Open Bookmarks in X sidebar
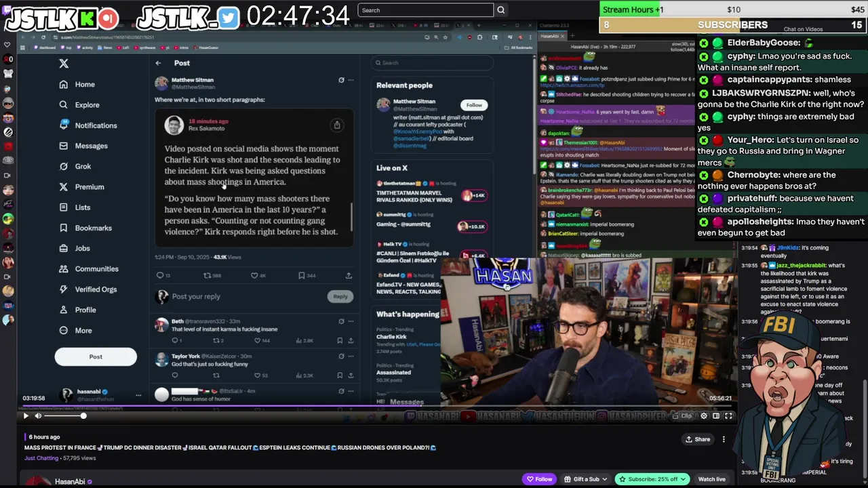Image resolution: width=868 pixels, height=488 pixels. (85, 228)
